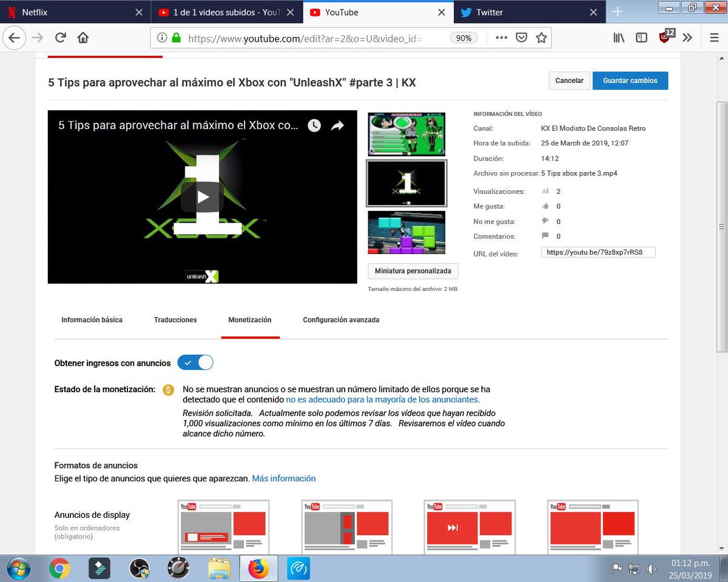Screen dimensions: 728x582
Task: Open the network connection tray icon
Action: (x=634, y=569)
